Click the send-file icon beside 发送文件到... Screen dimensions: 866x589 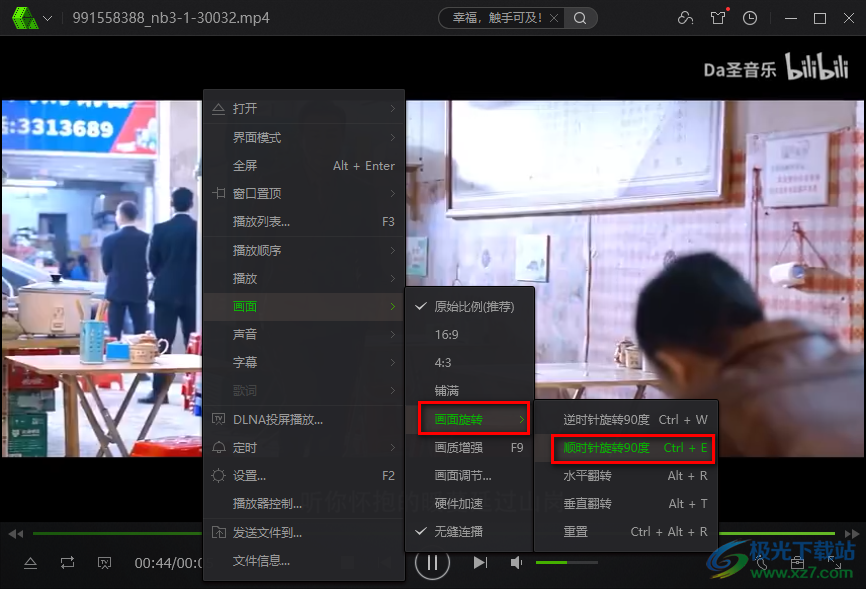click(219, 533)
